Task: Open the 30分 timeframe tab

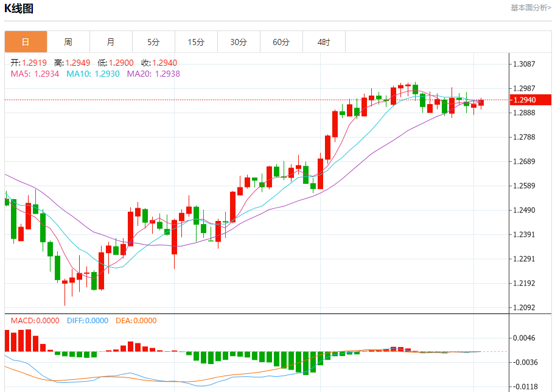Action: click(x=239, y=42)
